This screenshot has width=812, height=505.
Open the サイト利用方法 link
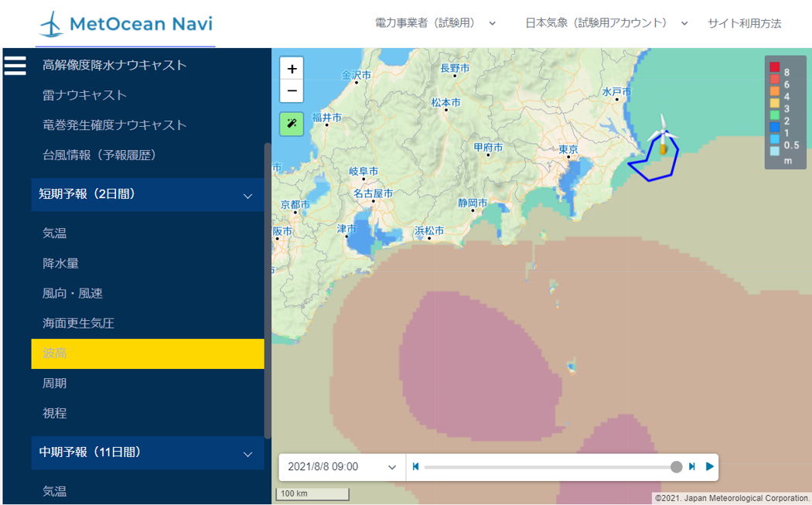[744, 23]
